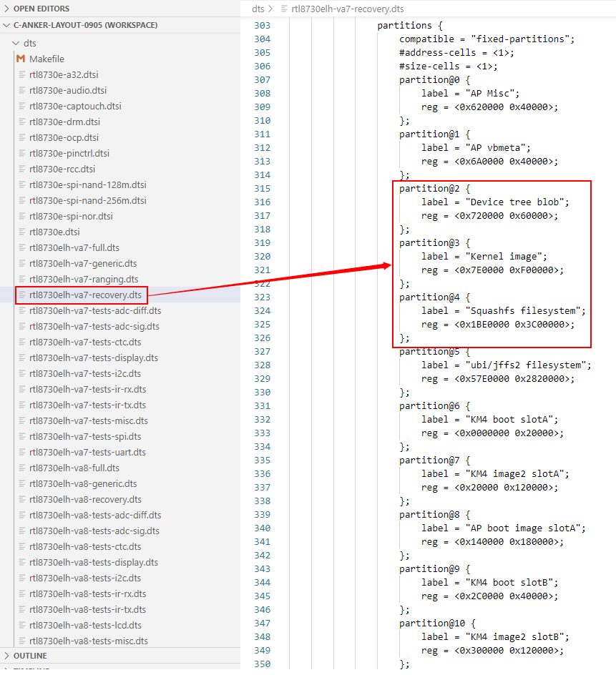Screen dimensions: 616x675
Task: Click file icon beside rtl8730elh-va7-recovery.dts in explorer
Action: tap(21, 295)
